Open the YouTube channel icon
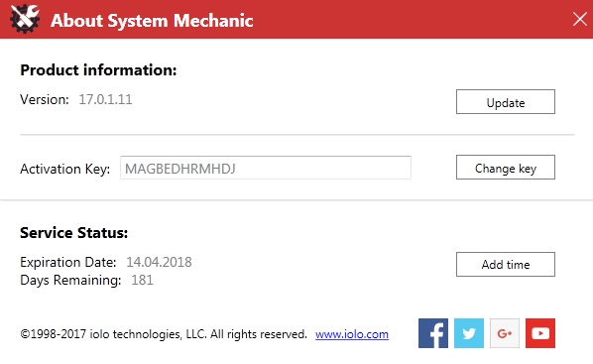593x364 pixels. [540, 333]
